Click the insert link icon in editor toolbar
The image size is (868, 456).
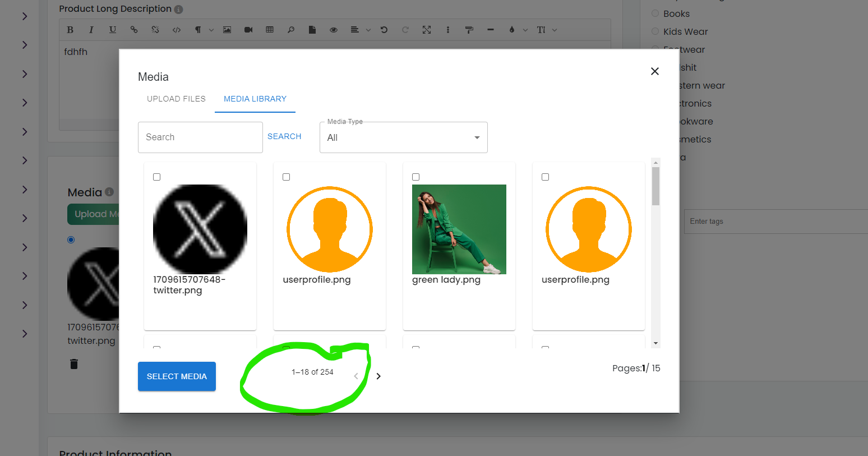134,30
